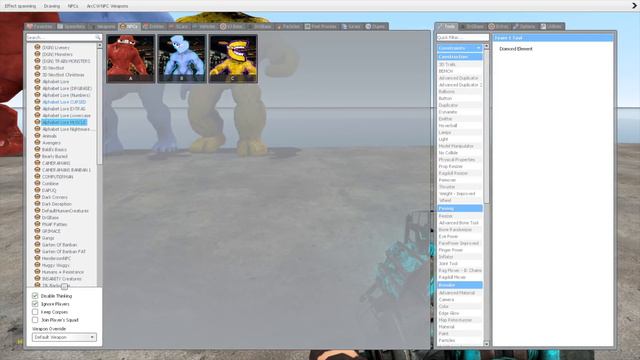
Task: Click the GRIMACE category icon
Action: pyautogui.click(x=37, y=231)
